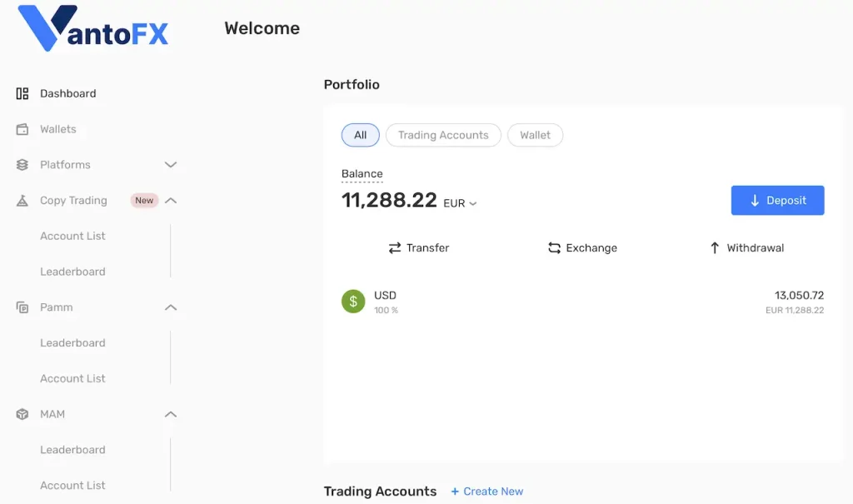Collapse the Copy Trading section
Screen dimensions: 853x504
coord(171,200)
